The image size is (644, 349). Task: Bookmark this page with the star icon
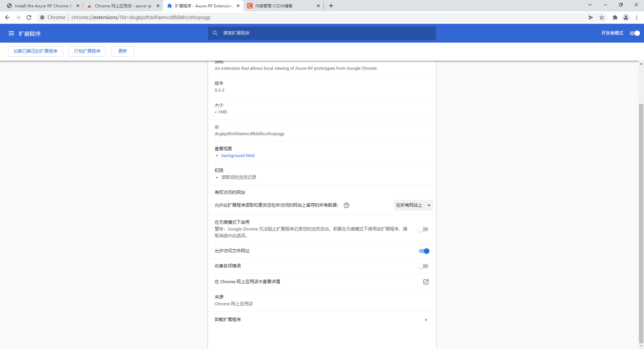coord(602,17)
